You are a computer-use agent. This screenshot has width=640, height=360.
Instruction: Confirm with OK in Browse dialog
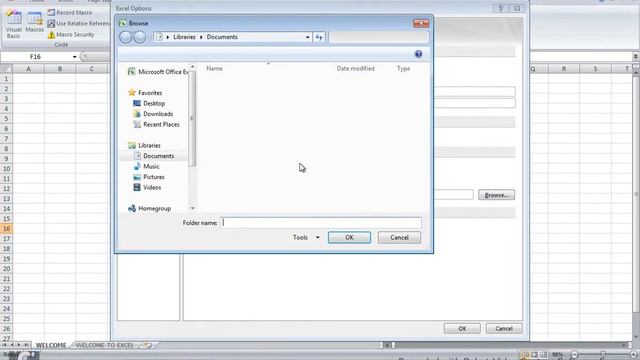349,237
